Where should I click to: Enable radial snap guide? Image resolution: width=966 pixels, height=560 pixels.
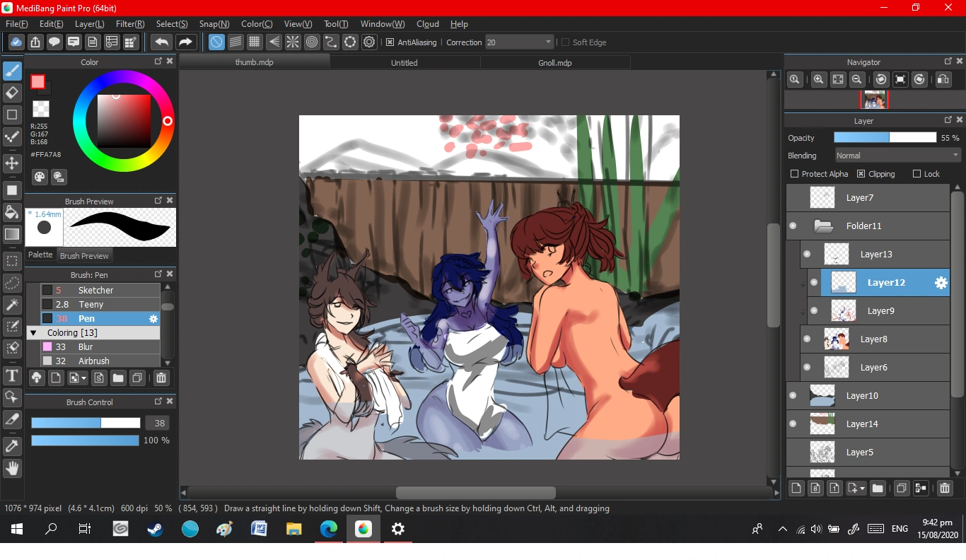click(x=293, y=42)
